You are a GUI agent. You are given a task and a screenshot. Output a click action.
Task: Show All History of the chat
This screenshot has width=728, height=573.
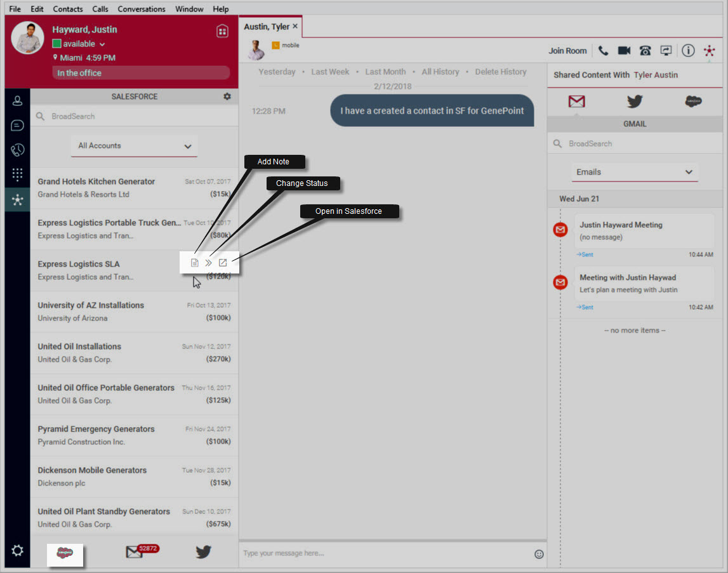440,72
